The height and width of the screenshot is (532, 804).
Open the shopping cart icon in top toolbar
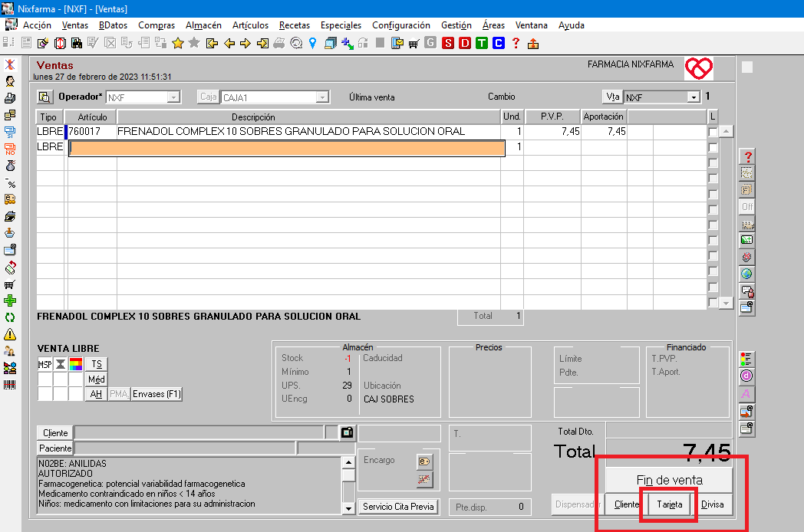click(x=414, y=44)
